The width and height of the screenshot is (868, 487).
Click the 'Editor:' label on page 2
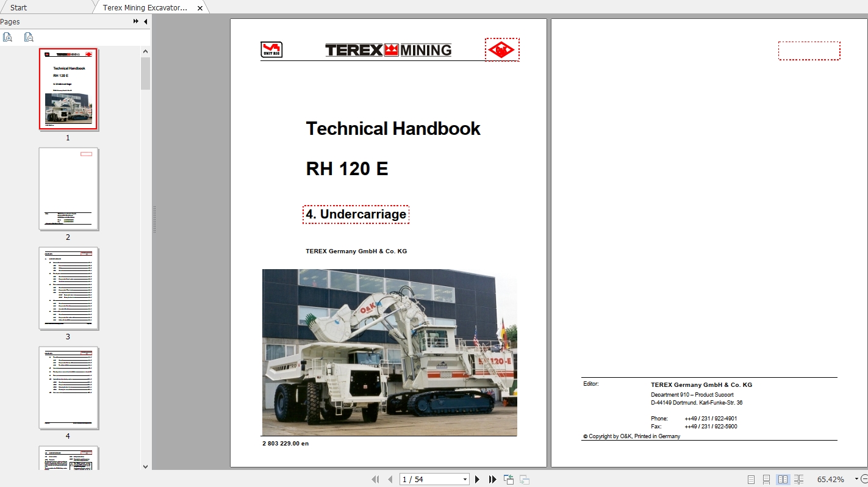pyautogui.click(x=591, y=384)
